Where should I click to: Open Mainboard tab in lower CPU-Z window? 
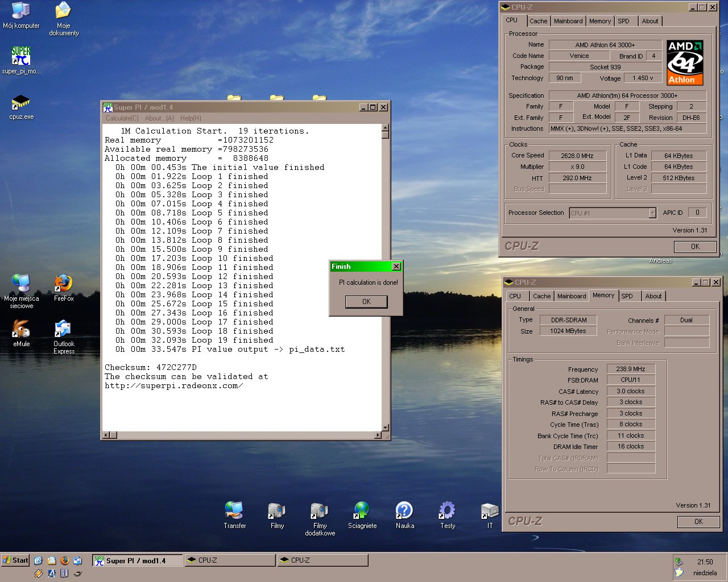click(572, 296)
